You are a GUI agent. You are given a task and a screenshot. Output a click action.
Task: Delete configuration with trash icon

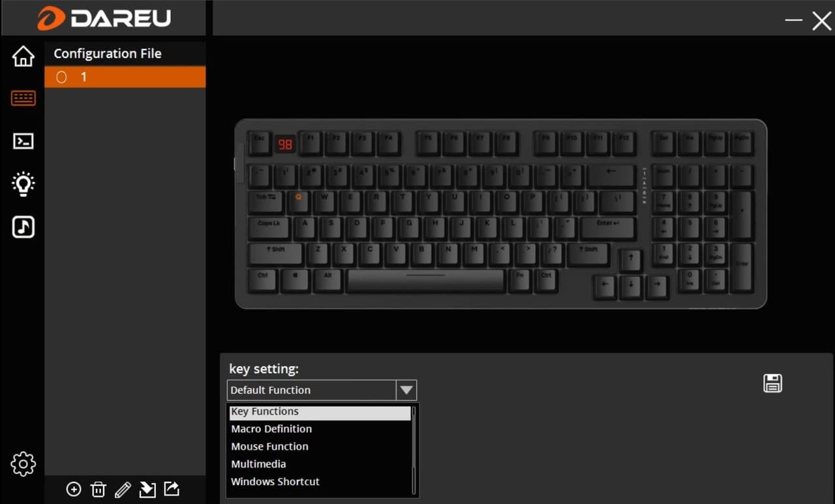coord(98,489)
